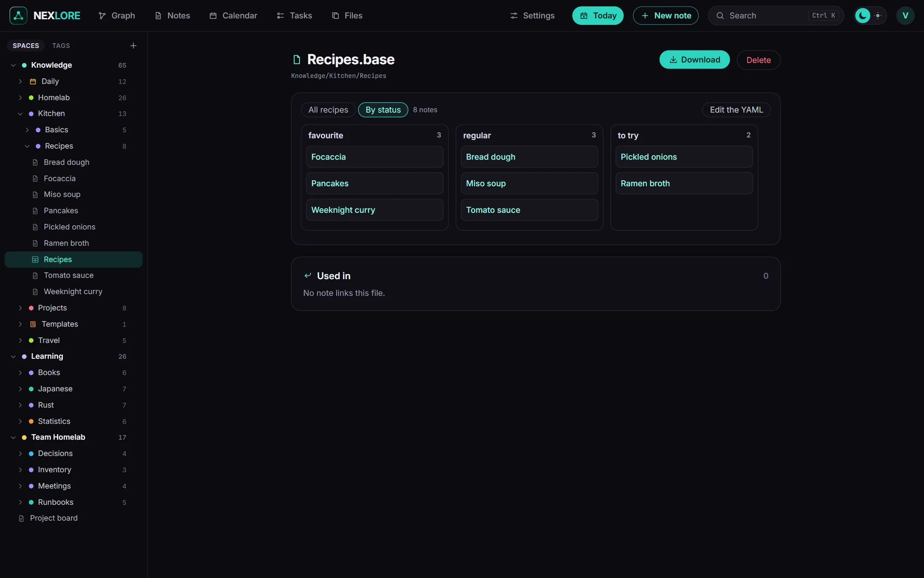Open the Focaccia card
The width and height of the screenshot is (924, 578).
tap(374, 157)
